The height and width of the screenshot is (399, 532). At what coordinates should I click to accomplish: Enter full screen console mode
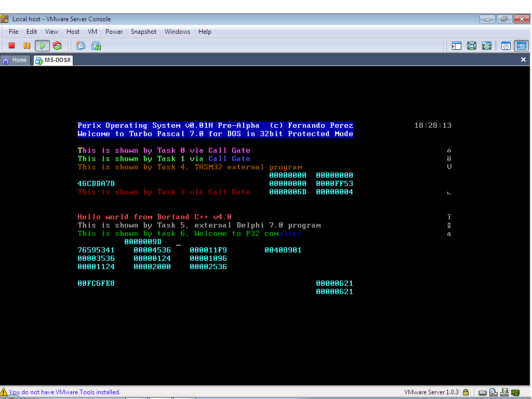click(x=487, y=46)
